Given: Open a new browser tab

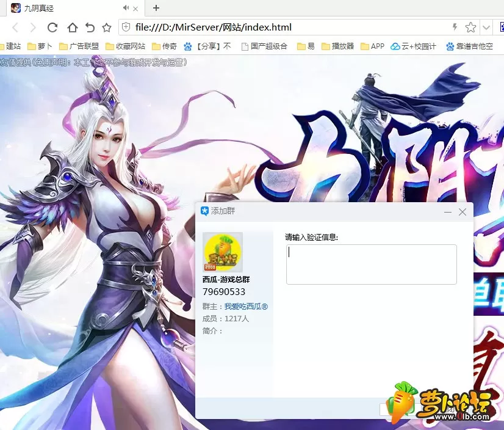Looking at the screenshot, I should coord(156,8).
